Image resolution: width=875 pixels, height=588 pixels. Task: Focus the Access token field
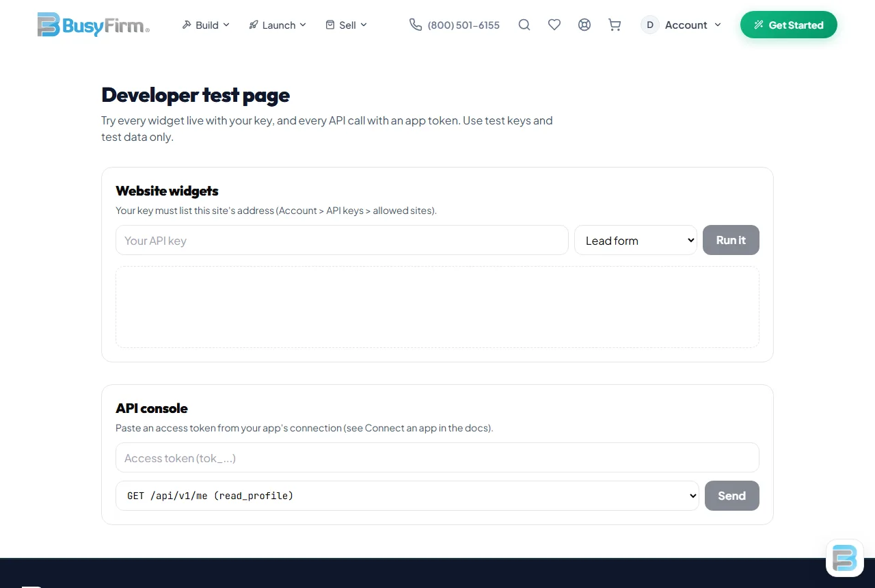[437, 457]
